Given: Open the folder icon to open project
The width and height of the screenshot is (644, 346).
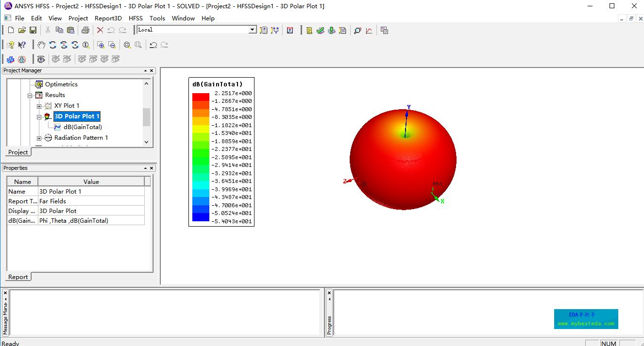Looking at the screenshot, I should pyautogui.click(x=22, y=31).
